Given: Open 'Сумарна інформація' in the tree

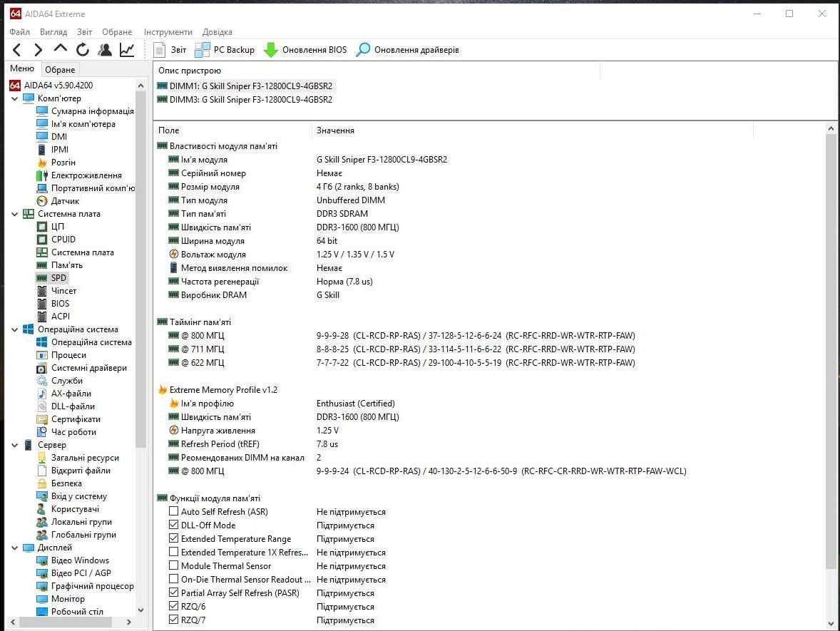Looking at the screenshot, I should pos(92,111).
